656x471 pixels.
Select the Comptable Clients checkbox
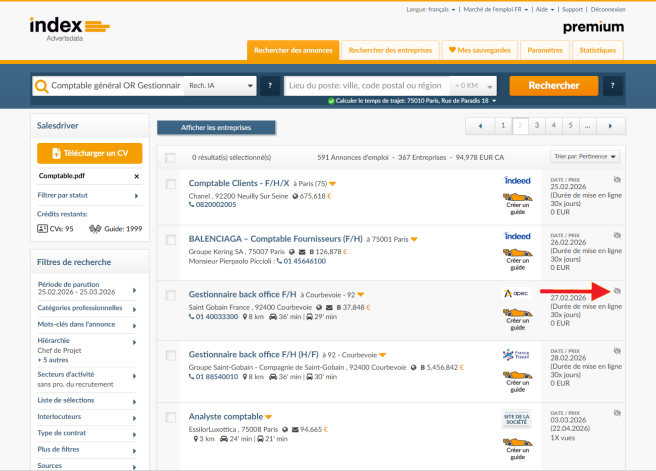pos(171,184)
